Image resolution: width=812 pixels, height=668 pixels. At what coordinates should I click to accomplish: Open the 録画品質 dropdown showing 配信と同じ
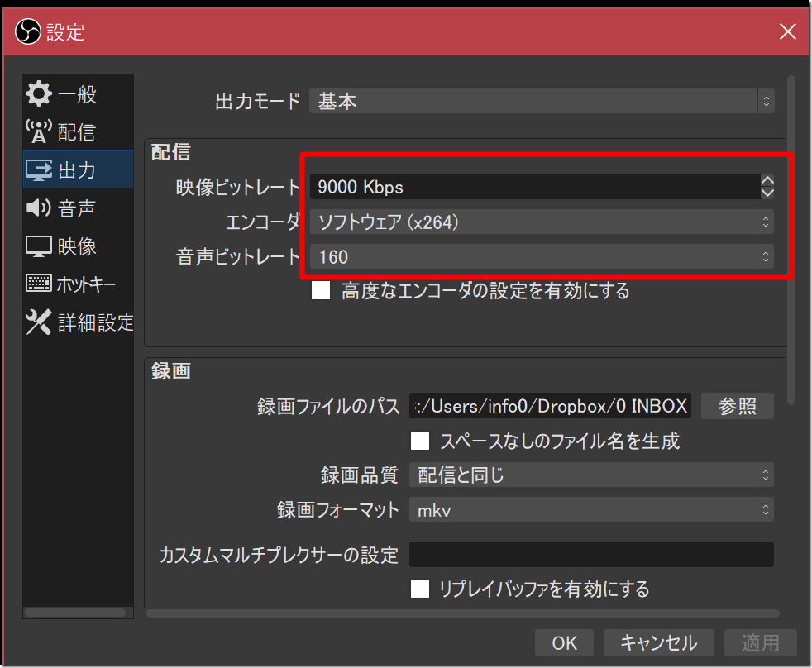591,475
